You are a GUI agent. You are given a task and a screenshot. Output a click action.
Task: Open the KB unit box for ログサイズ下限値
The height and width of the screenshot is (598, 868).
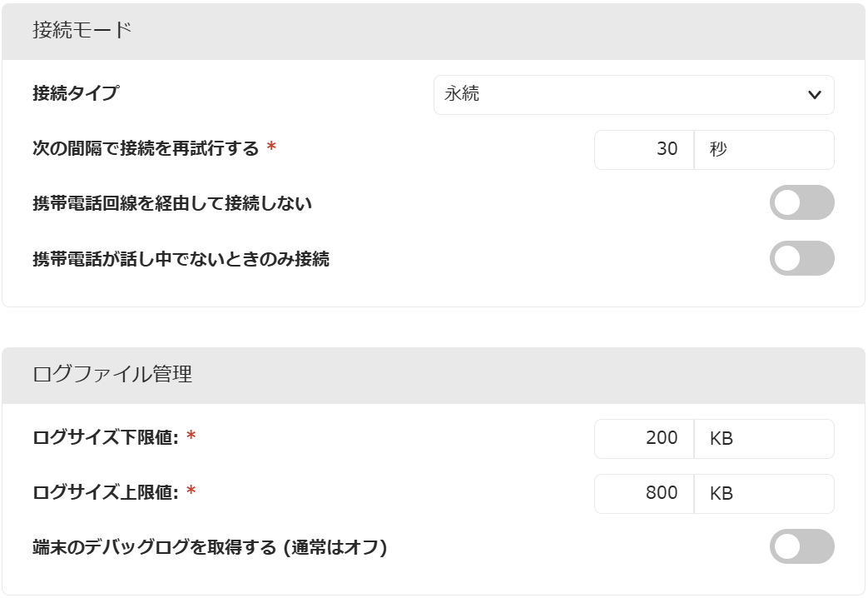[764, 438]
